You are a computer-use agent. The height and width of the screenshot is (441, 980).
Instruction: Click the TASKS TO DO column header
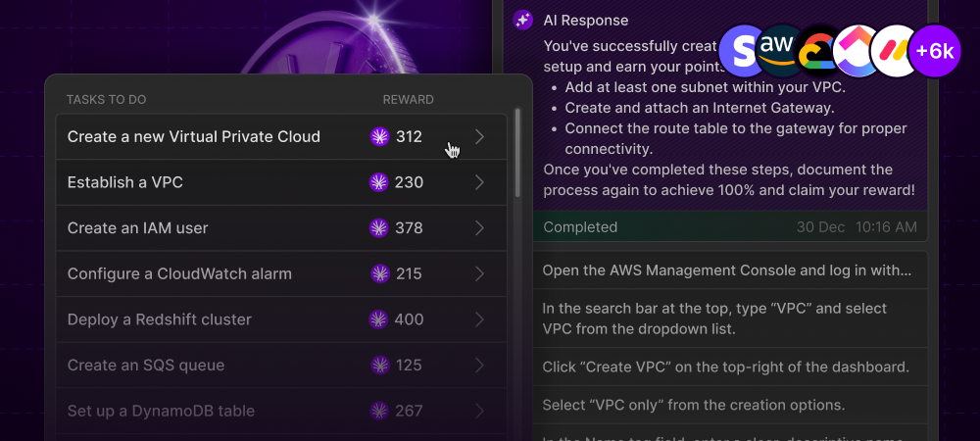[x=106, y=100]
